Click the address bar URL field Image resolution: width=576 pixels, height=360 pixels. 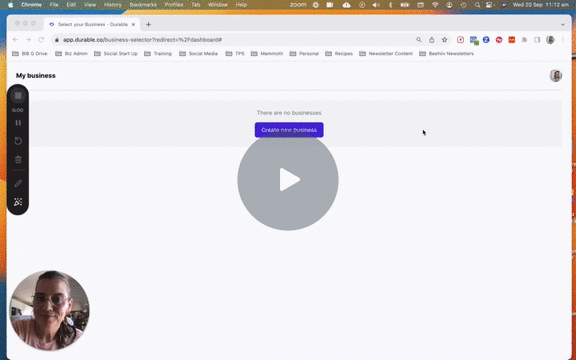235,40
